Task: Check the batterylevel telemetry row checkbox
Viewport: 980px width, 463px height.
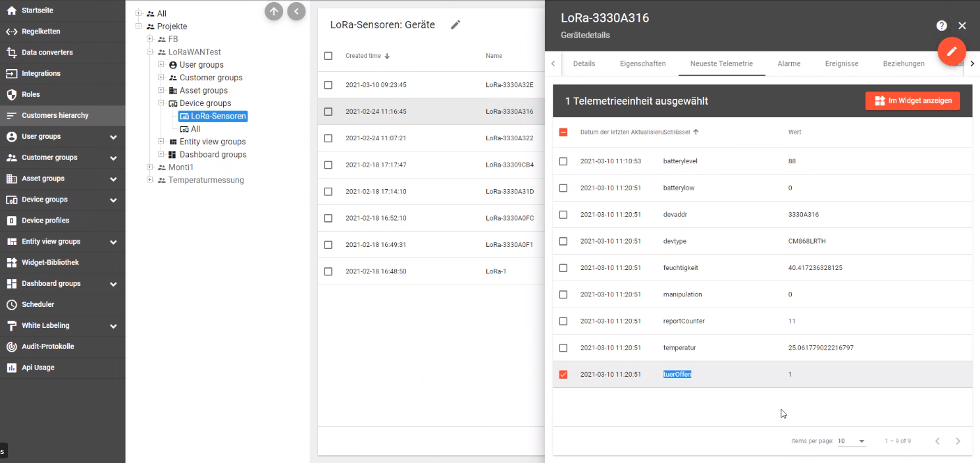Action: tap(563, 161)
